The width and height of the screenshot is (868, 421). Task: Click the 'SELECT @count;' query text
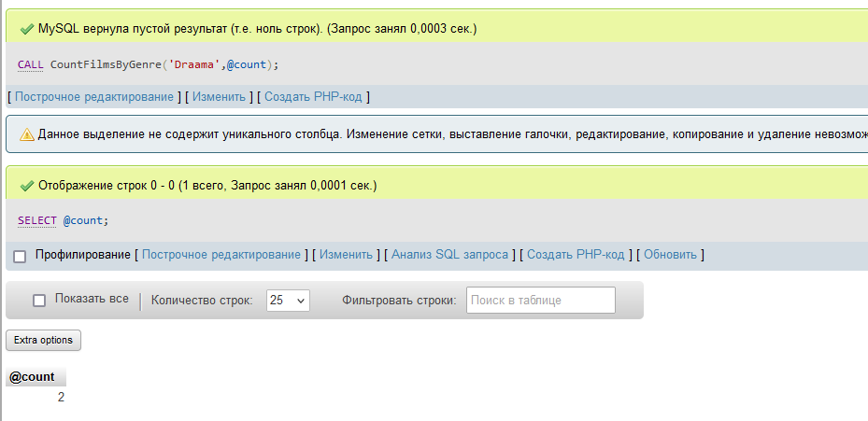pyautogui.click(x=64, y=220)
